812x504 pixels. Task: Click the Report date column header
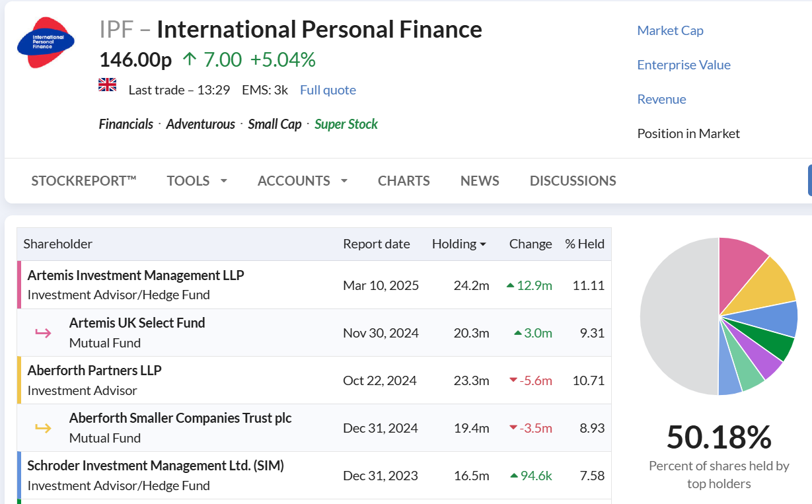pos(377,244)
